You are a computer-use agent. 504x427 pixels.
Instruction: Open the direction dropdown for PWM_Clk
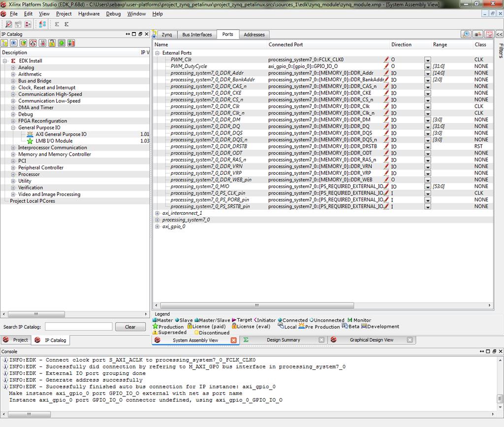coord(428,60)
